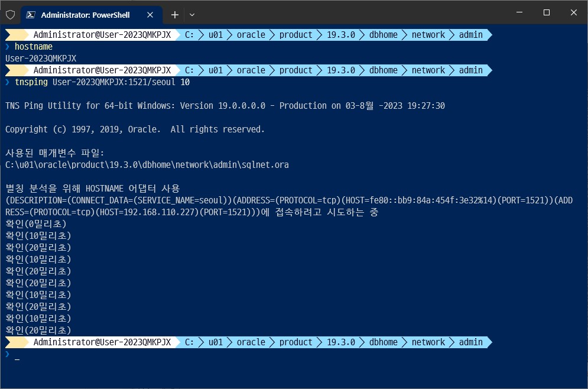588x389 pixels.
Task: Expand the new tab profile dropdown
Action: point(192,15)
